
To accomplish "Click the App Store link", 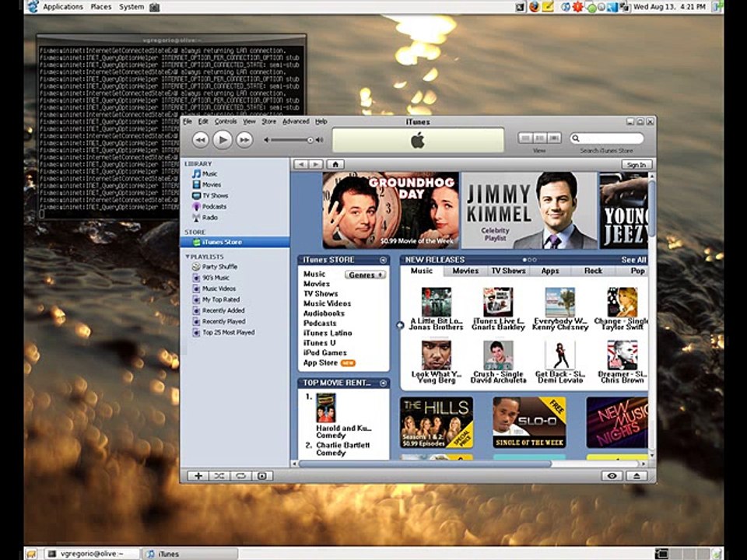I will coord(321,363).
